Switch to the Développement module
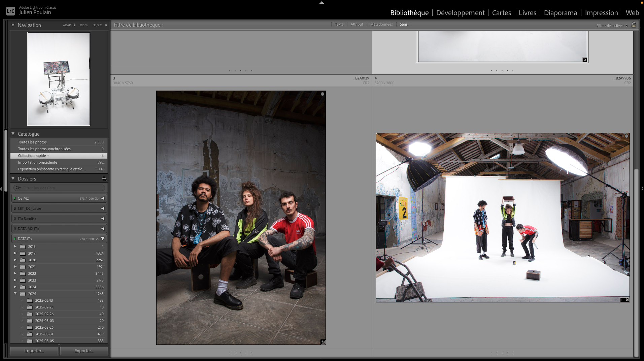 [460, 13]
